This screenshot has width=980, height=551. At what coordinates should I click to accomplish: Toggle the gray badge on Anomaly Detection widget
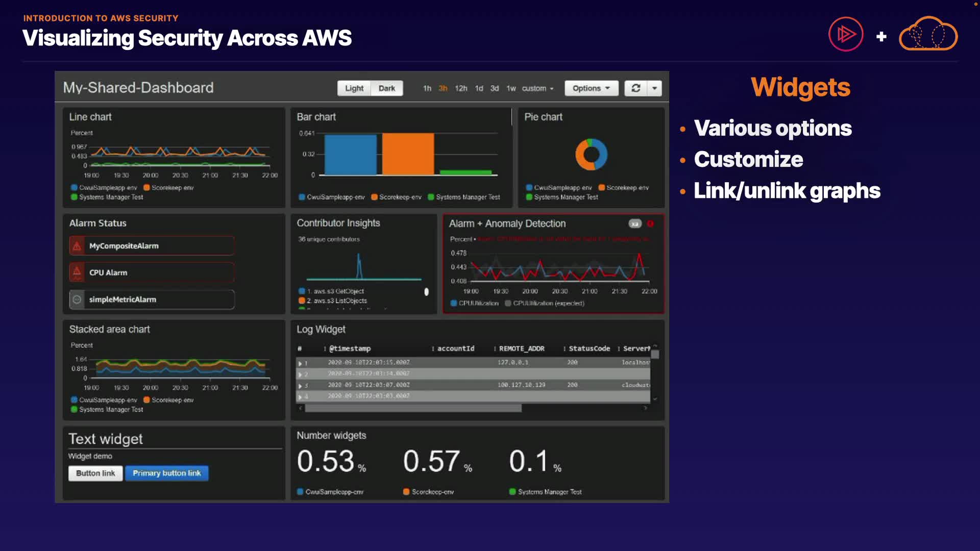(634, 223)
